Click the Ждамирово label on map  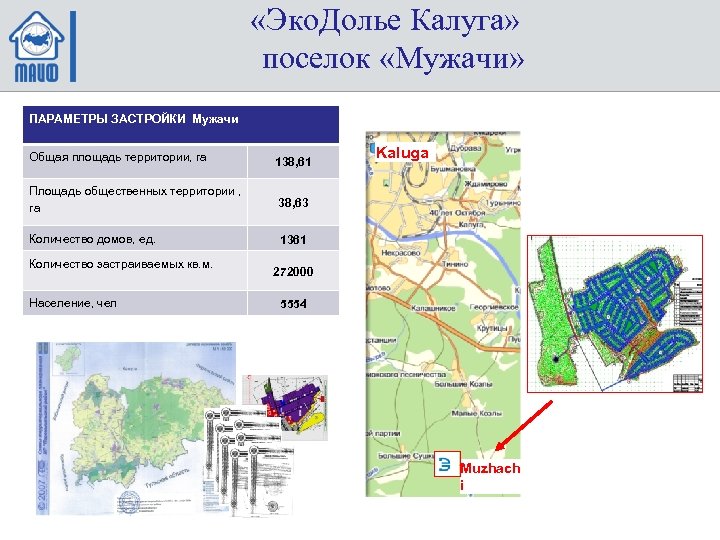coord(486,184)
